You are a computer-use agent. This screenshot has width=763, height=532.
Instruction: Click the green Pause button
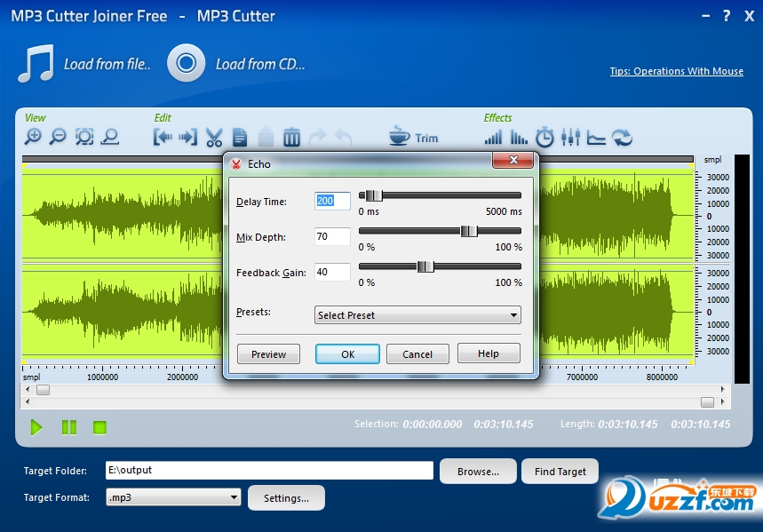pyautogui.click(x=69, y=428)
